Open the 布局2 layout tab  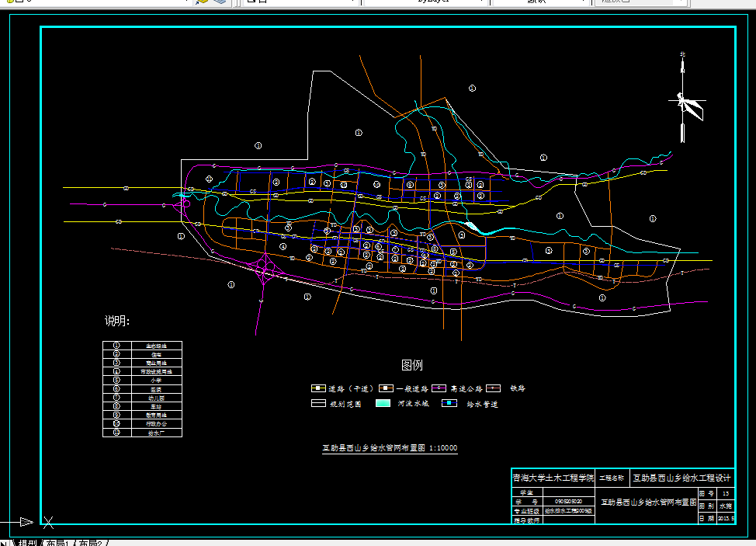tap(91, 543)
